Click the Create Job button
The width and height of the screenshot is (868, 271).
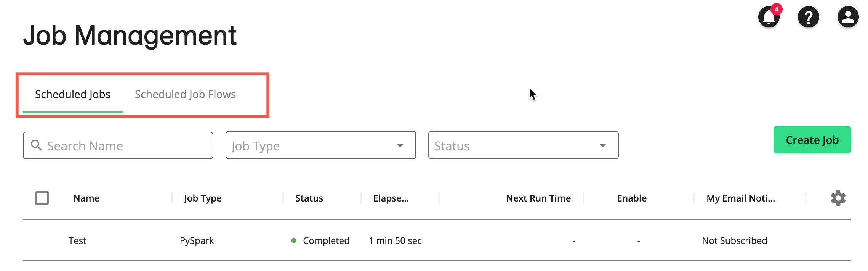point(812,140)
